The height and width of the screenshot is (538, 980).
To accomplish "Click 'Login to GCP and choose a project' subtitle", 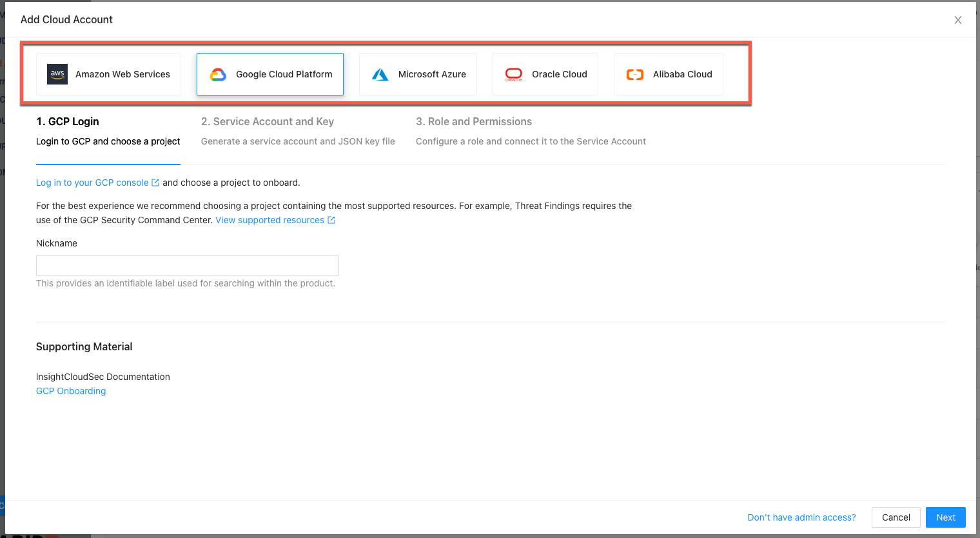I will [x=108, y=141].
